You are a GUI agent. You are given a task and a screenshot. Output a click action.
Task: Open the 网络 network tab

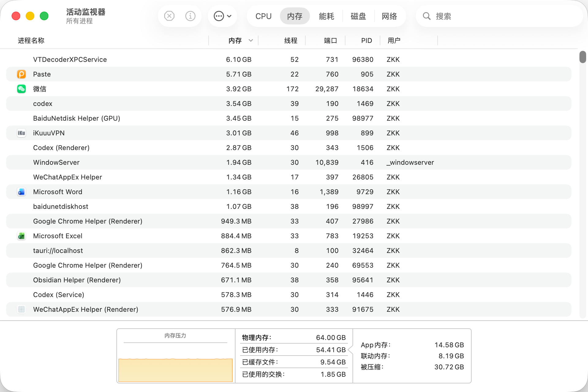point(390,16)
